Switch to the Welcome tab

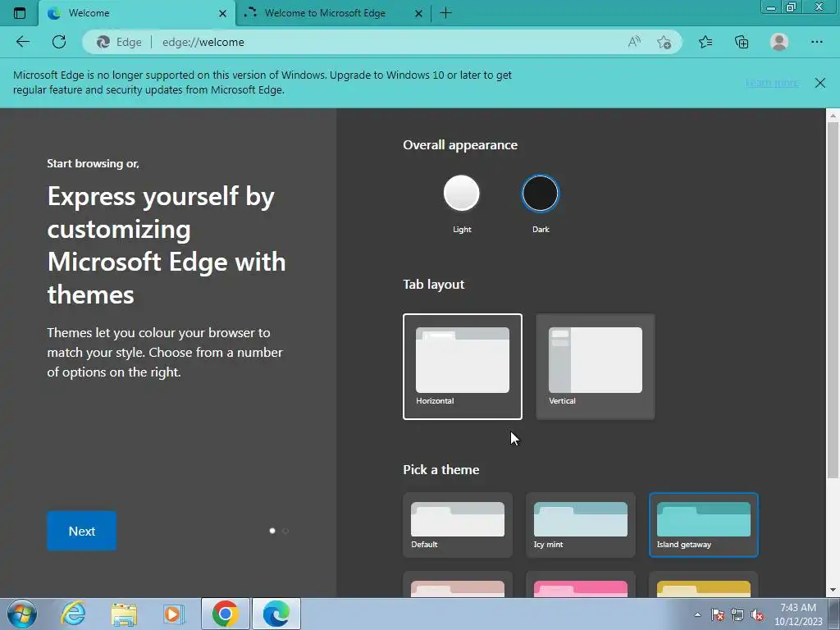pos(137,13)
